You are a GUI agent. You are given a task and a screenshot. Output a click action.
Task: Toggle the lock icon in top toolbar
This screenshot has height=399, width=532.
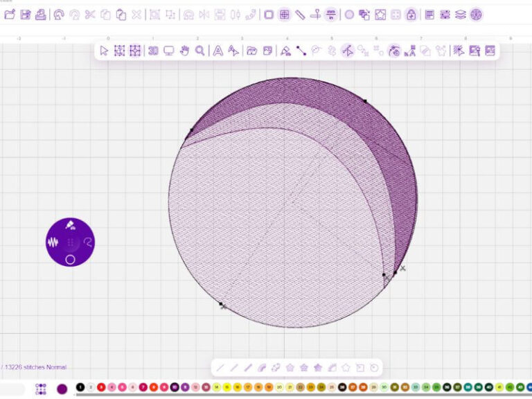411,14
